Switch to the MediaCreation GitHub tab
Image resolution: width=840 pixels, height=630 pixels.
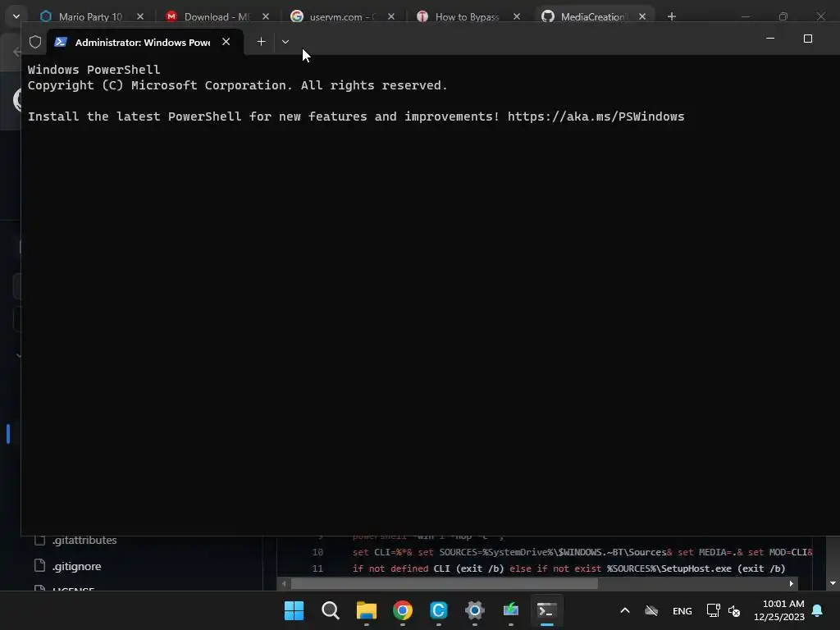point(592,16)
